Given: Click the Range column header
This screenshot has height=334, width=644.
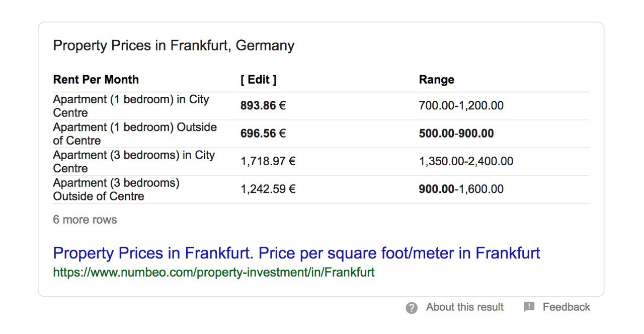Looking at the screenshot, I should (x=436, y=80).
